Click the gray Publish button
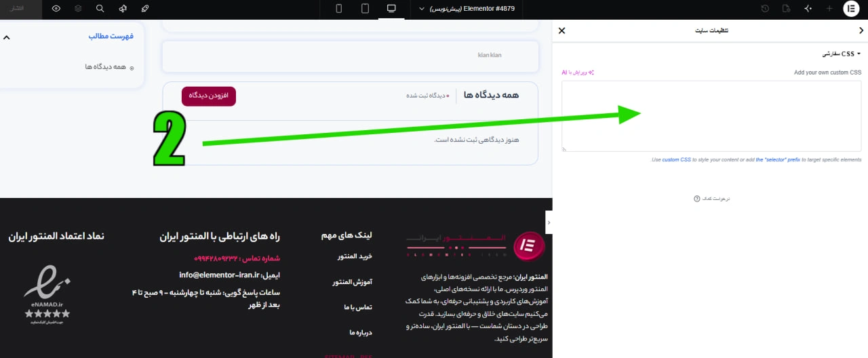This screenshot has height=358, width=868. pos(21,9)
